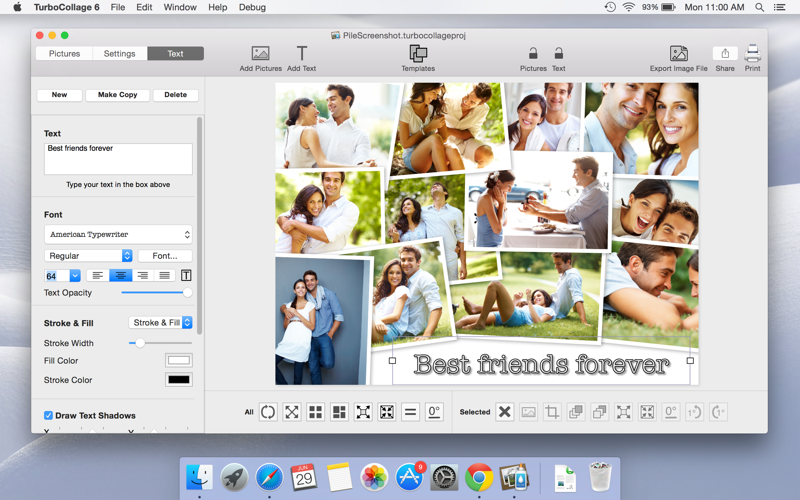Click Export Image File icon
Viewport: 800px width, 500px height.
pos(678,54)
